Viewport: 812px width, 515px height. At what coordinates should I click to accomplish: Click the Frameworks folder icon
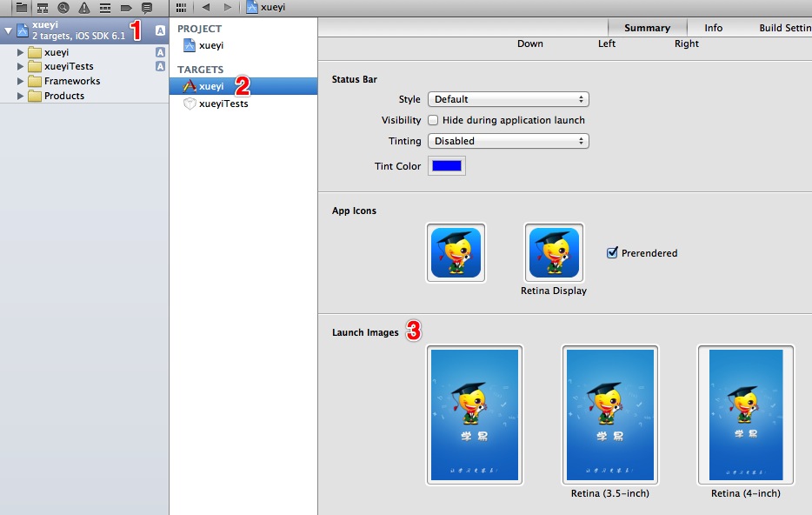(35, 82)
